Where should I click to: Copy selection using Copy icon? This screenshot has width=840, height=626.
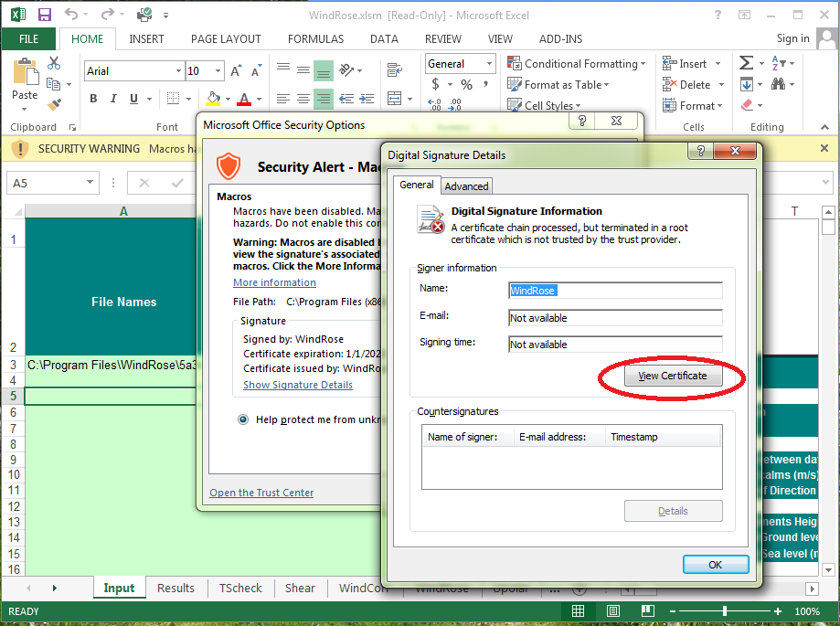tap(53, 84)
